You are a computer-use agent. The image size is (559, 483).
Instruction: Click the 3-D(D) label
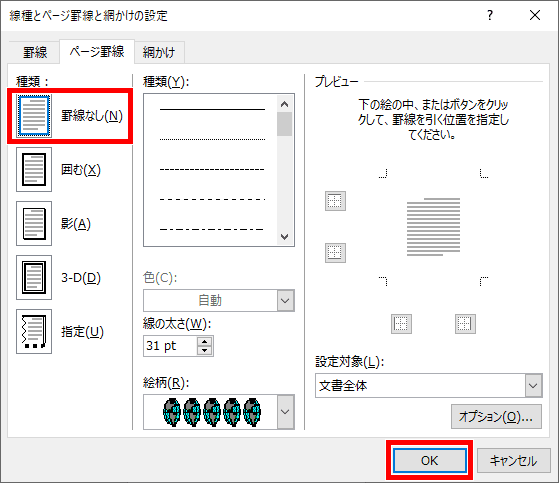coord(81,277)
